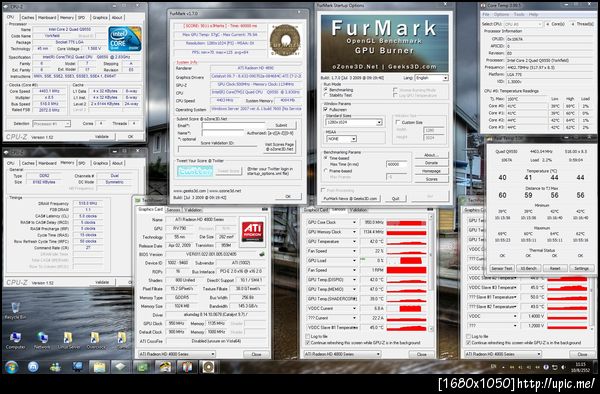This screenshot has height=394, width=600.
Task: Open the GPU Core Clock sensor dropdown
Action: tap(354, 222)
